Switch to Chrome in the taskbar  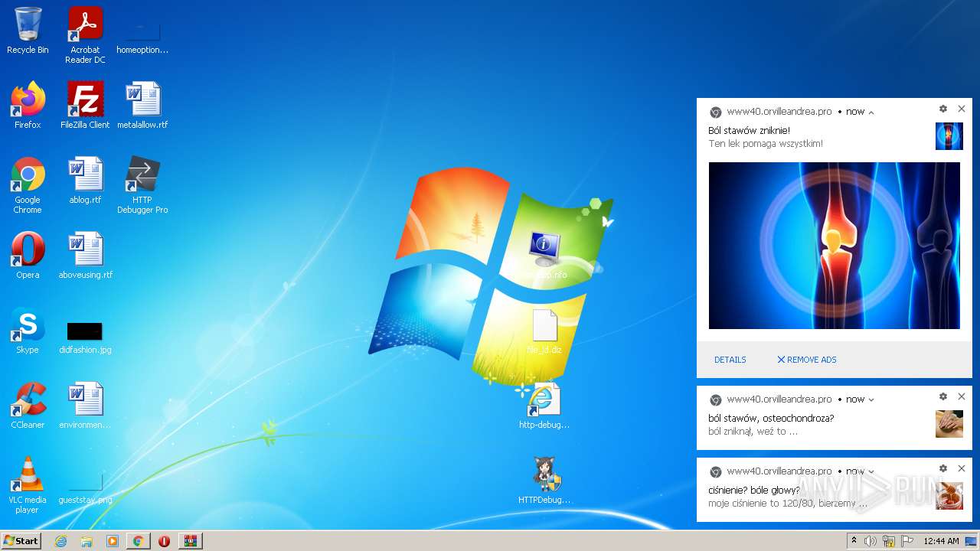pos(138,541)
